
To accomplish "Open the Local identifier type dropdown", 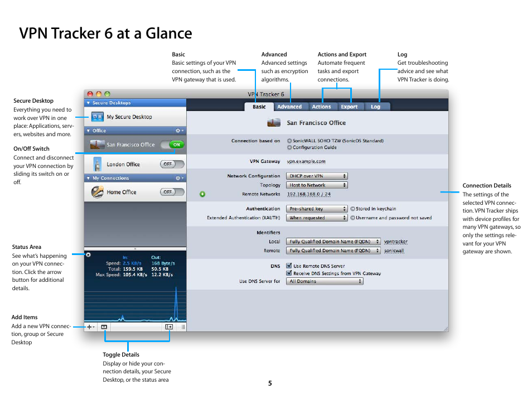I will tap(333, 242).
